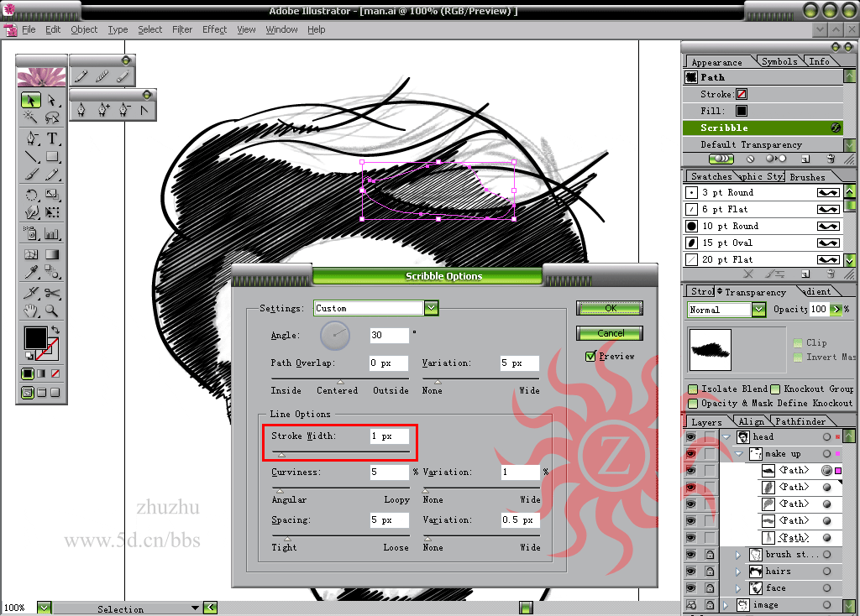Select the Gradient tool in the toolbox
Viewport: 860px width, 616px height.
tap(51, 254)
